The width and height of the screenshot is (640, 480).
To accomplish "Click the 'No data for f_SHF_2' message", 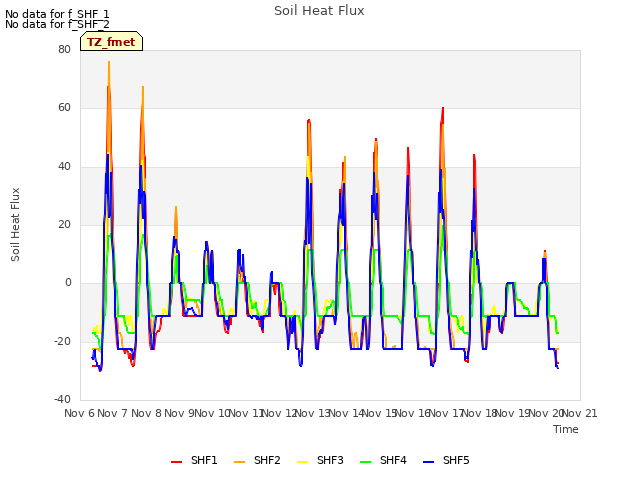I will pyautogui.click(x=57, y=24).
